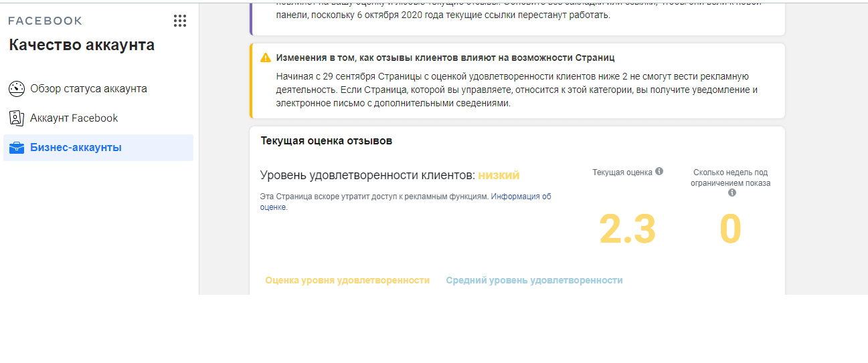868x363 pixels.
Task: Click the Текущая оценка отзывов heading
Action: point(327,141)
